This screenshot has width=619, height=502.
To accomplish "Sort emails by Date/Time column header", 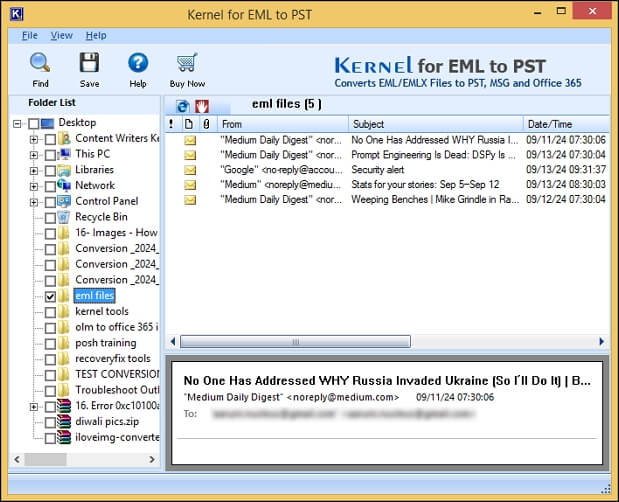I will pyautogui.click(x=566, y=124).
